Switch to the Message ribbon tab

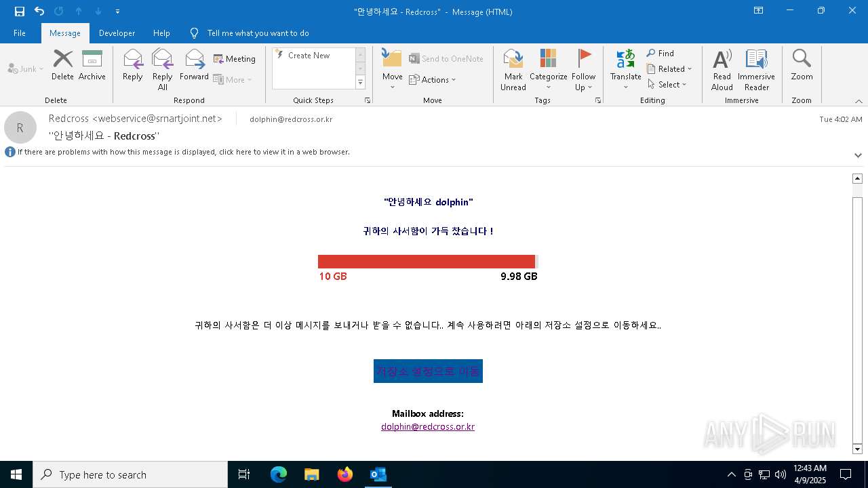(x=65, y=33)
